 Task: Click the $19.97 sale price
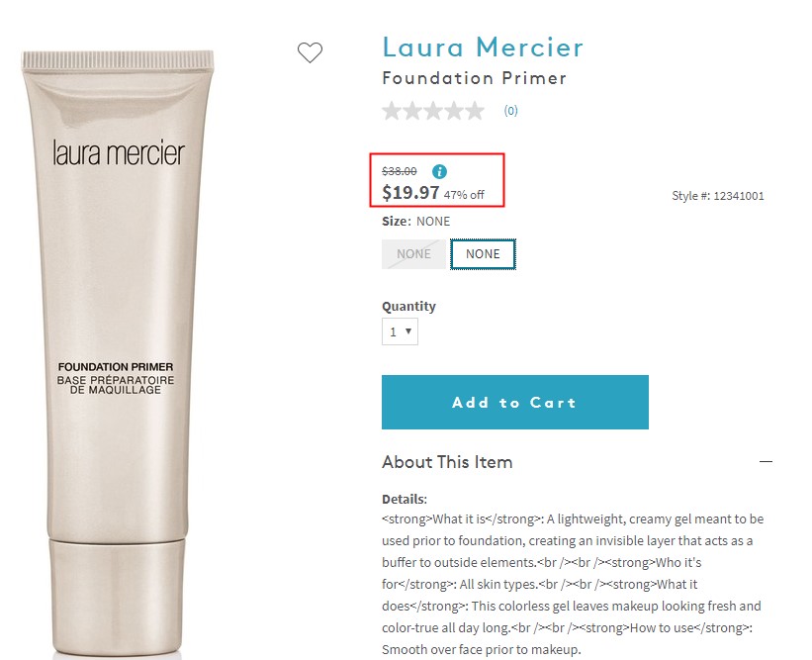410,193
